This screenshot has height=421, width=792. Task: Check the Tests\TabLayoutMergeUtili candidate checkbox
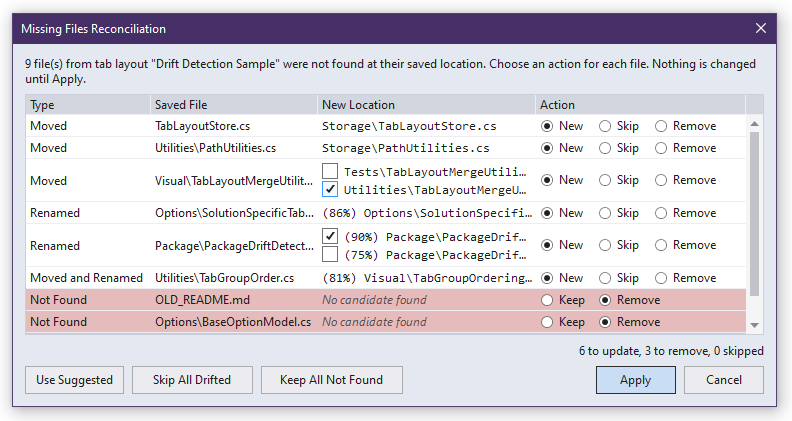pos(330,171)
